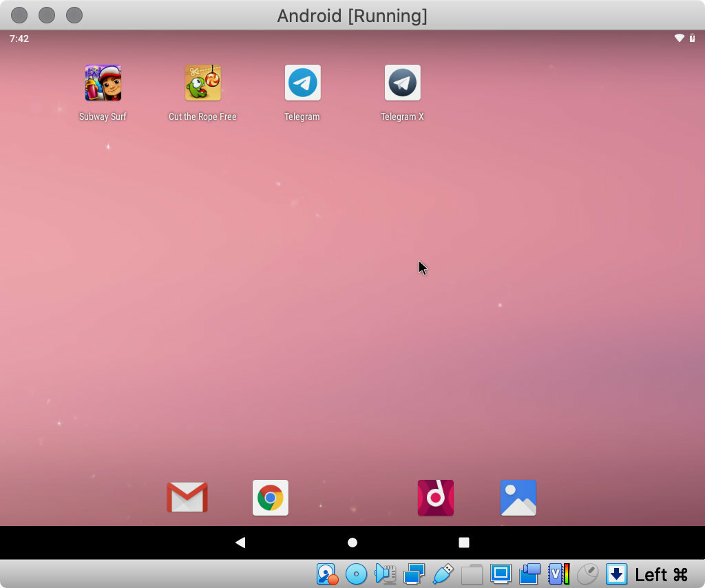Open the music player app in dock
The width and height of the screenshot is (705, 588).
point(435,497)
